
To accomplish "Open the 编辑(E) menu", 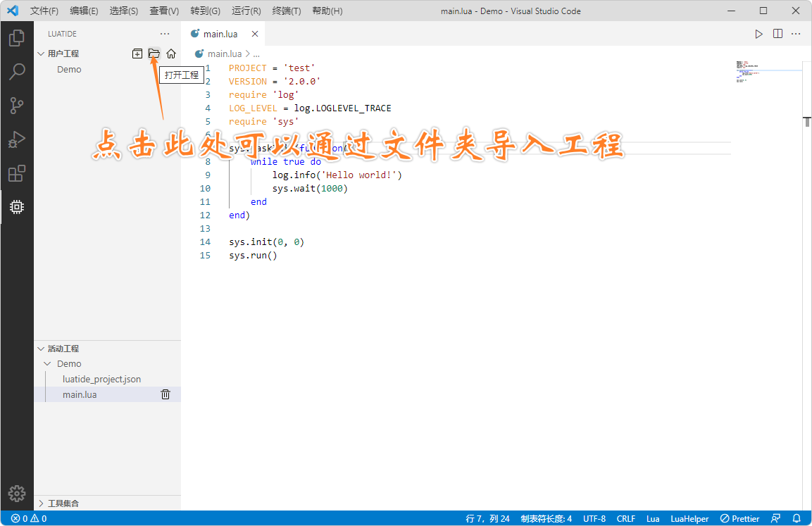I will coord(84,11).
